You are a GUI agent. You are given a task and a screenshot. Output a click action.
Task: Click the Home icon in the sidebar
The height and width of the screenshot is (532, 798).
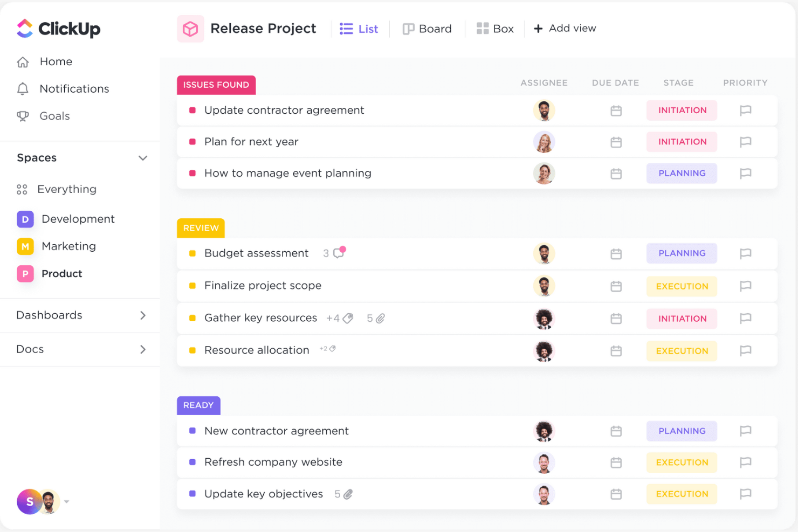click(x=23, y=61)
